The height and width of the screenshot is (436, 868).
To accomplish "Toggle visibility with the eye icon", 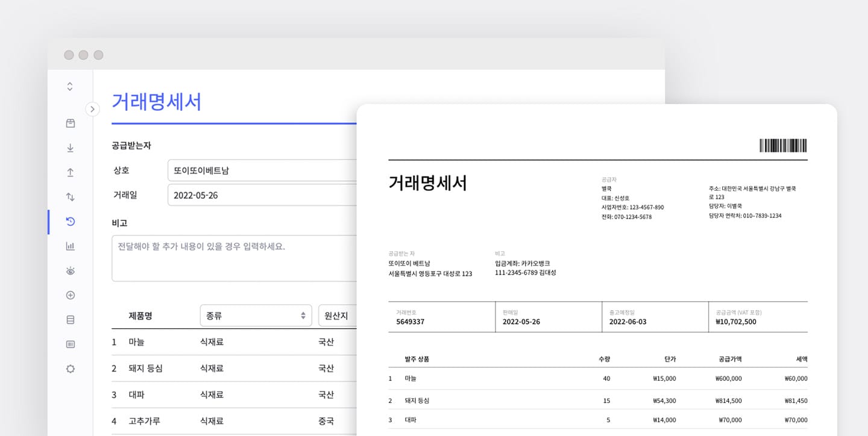I will pyautogui.click(x=70, y=270).
